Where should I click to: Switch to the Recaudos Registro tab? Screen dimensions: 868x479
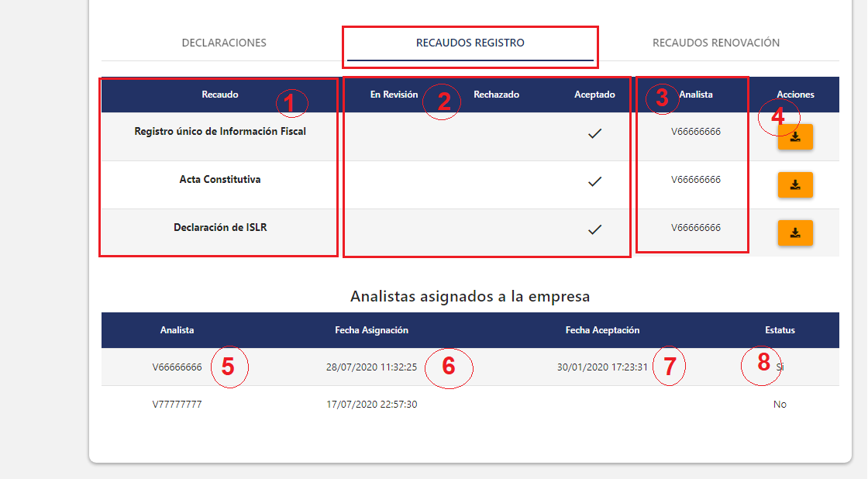[x=470, y=43]
